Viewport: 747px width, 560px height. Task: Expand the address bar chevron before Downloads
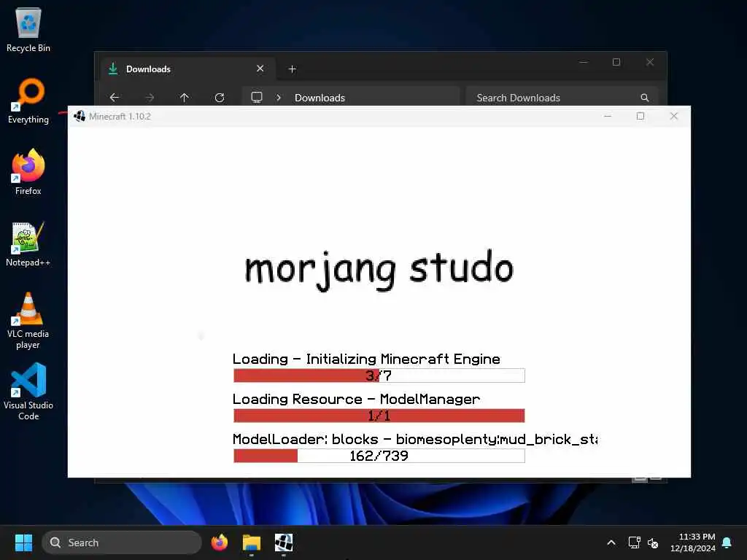279,98
